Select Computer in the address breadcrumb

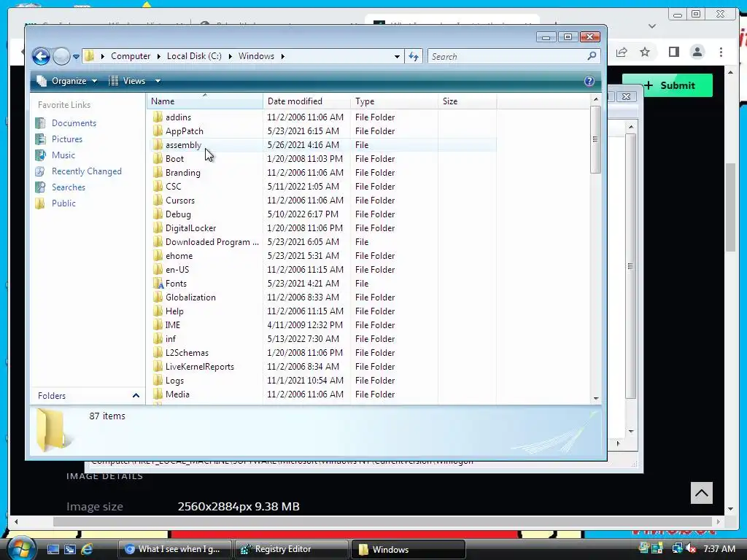[131, 56]
